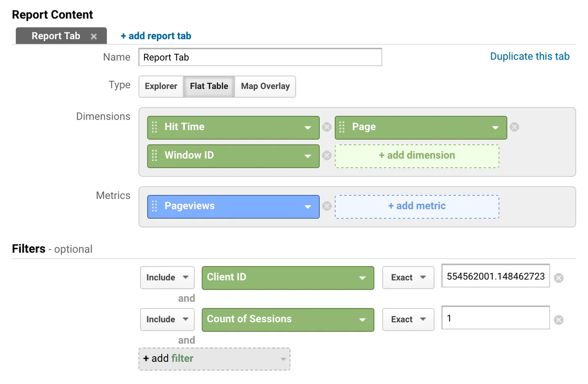Open the Client ID filter dropdown
The image size is (588, 384).
click(x=288, y=278)
